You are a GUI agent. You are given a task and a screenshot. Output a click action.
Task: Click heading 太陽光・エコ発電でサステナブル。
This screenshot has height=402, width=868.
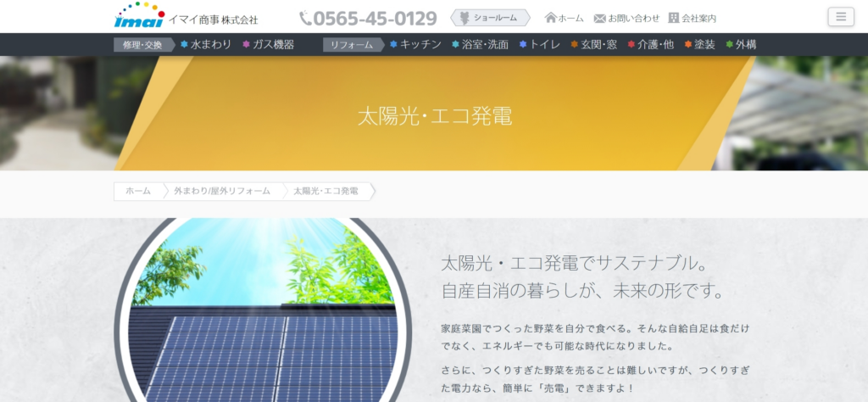(x=576, y=263)
